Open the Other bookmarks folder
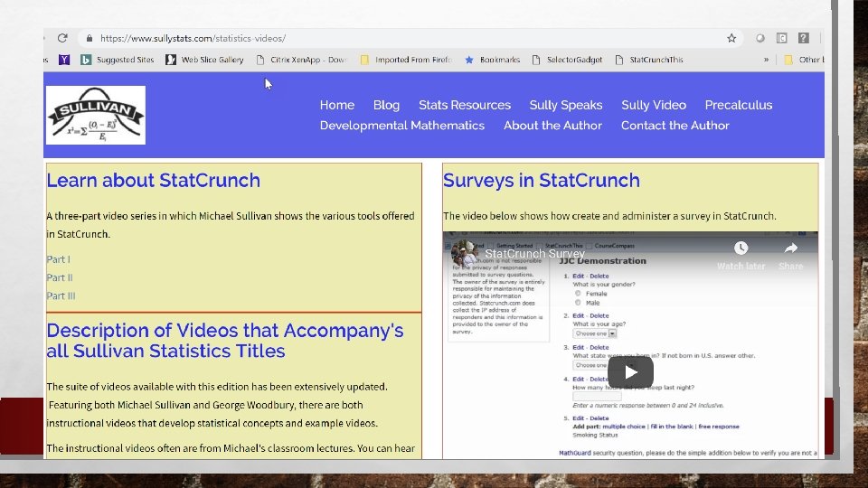 [x=804, y=60]
